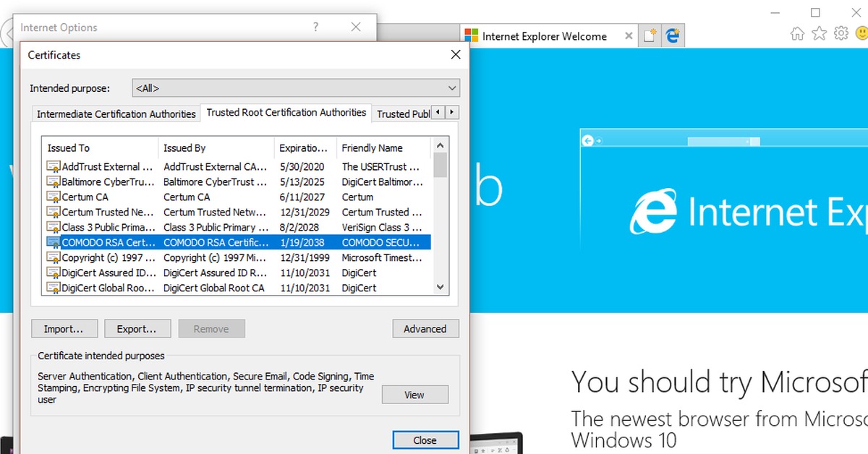
Task: Click the expiration date 6/11/2027
Action: click(302, 197)
